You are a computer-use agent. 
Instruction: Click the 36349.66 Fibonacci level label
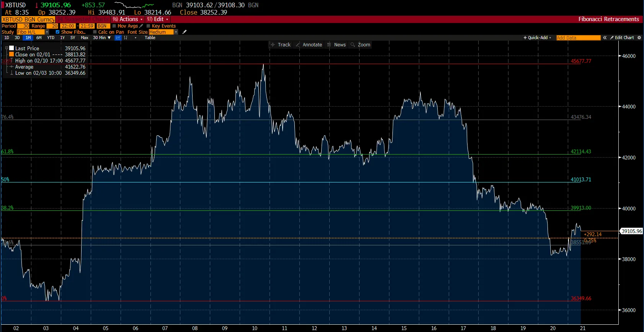581,298
